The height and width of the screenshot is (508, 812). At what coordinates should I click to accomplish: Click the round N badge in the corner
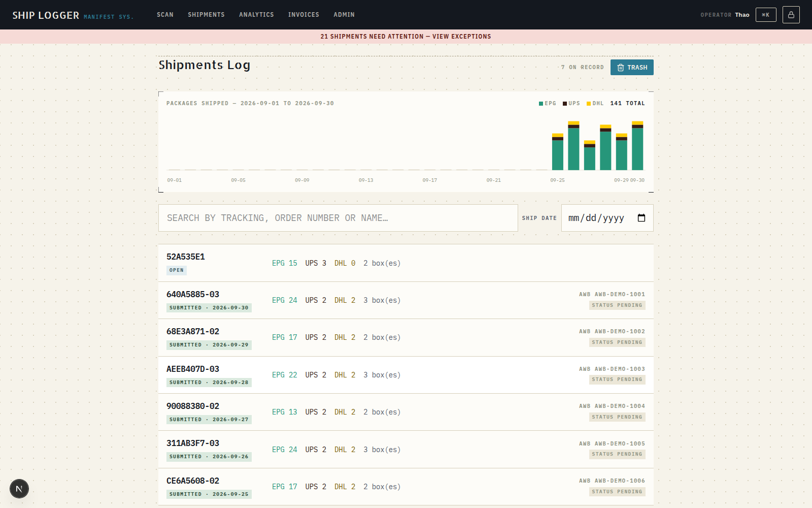(19, 489)
